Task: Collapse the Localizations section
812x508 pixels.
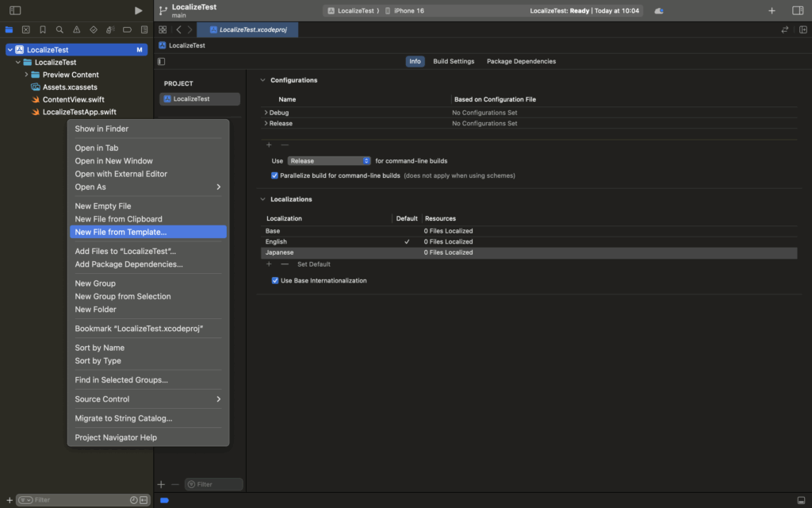Action: coord(262,199)
